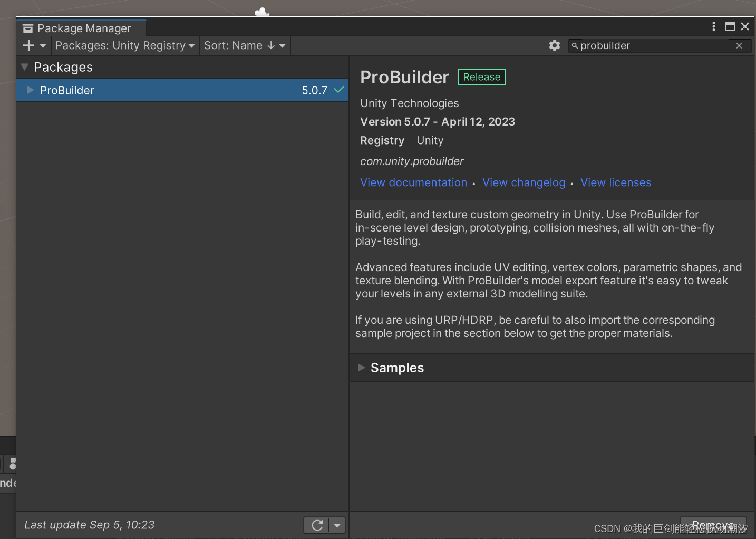Expand the Samples section
The width and height of the screenshot is (756, 539).
click(x=362, y=368)
